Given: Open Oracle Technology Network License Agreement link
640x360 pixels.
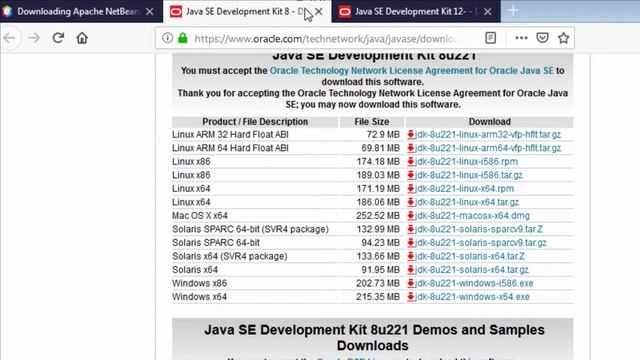Looking at the screenshot, I should [411, 71].
